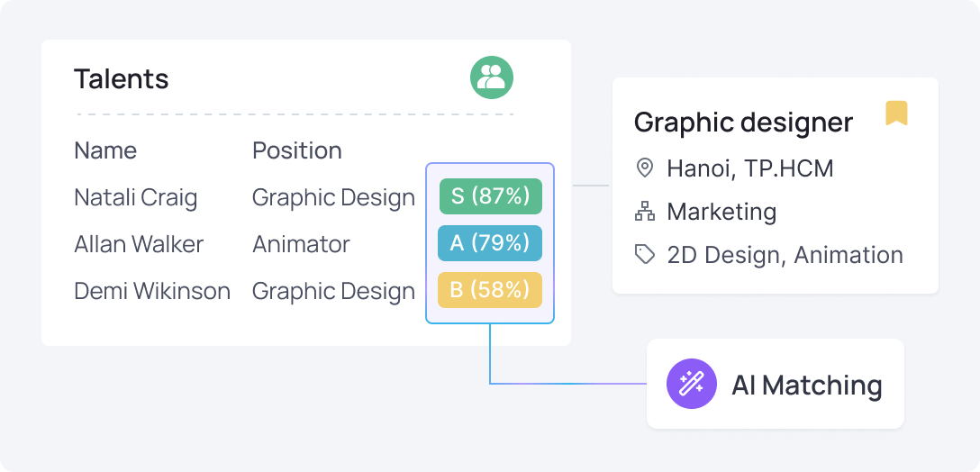Image resolution: width=980 pixels, height=472 pixels.
Task: Click the Position column header
Action: pos(297,150)
